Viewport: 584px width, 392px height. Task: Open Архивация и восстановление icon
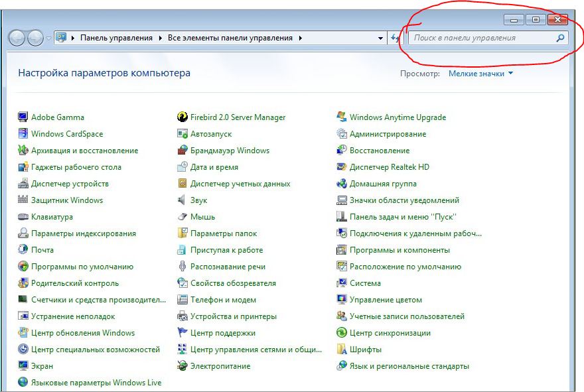click(x=23, y=151)
